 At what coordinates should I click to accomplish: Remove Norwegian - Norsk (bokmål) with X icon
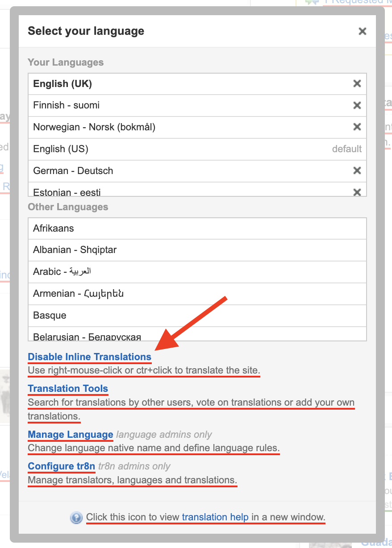[357, 127]
